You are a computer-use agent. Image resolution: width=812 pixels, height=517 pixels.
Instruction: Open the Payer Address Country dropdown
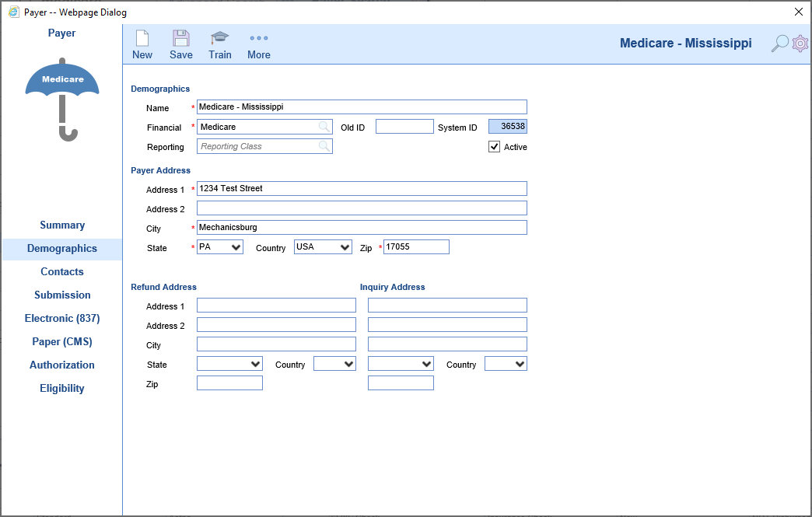click(323, 247)
